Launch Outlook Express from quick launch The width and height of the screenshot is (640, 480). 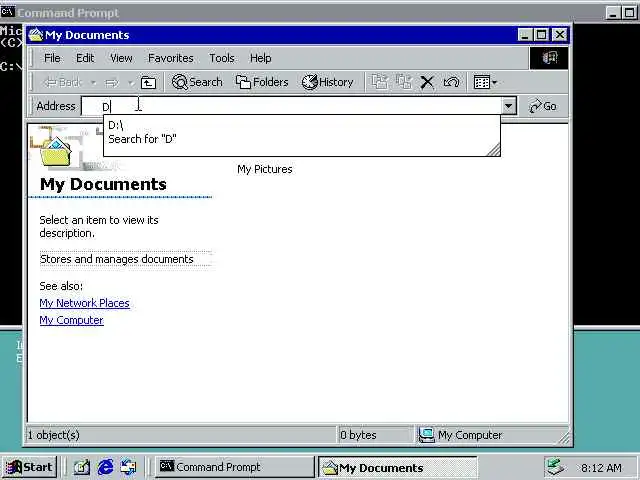[129, 467]
